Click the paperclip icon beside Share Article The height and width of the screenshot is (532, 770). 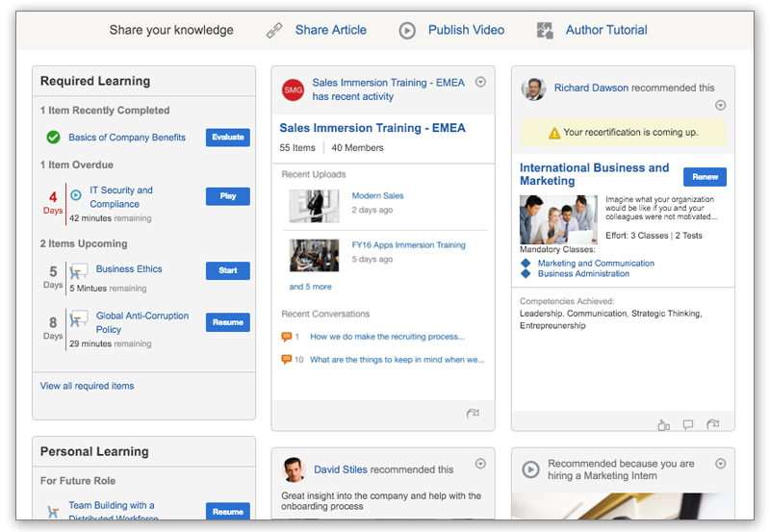[274, 31]
